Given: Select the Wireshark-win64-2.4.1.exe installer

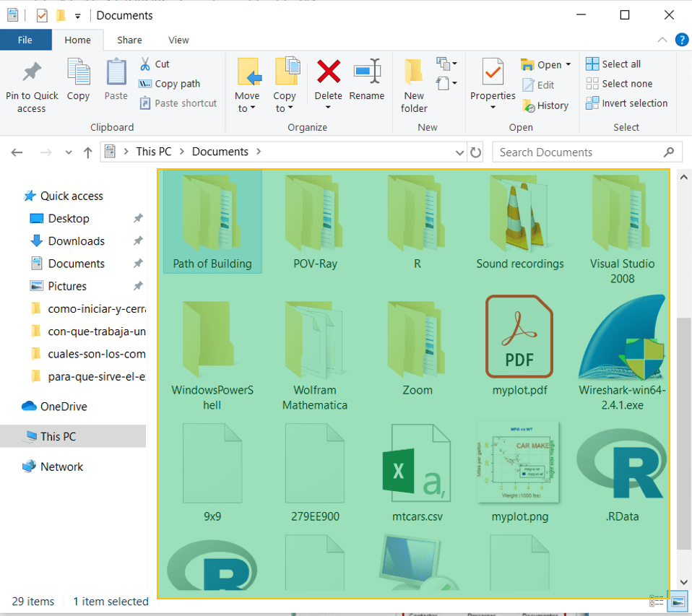Looking at the screenshot, I should pyautogui.click(x=622, y=353).
